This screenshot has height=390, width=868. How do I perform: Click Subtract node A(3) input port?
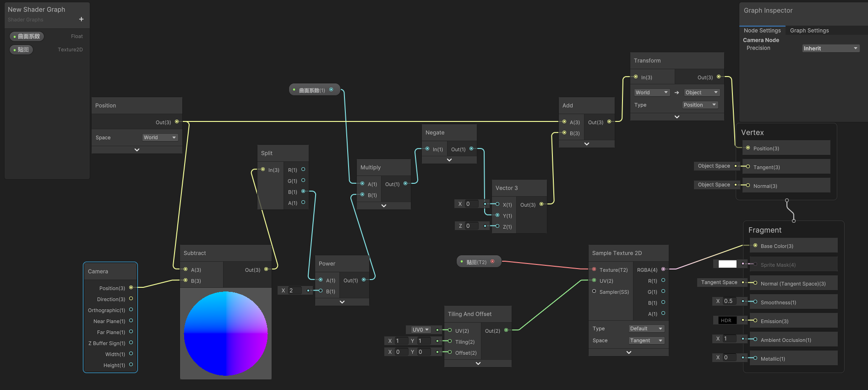186,269
